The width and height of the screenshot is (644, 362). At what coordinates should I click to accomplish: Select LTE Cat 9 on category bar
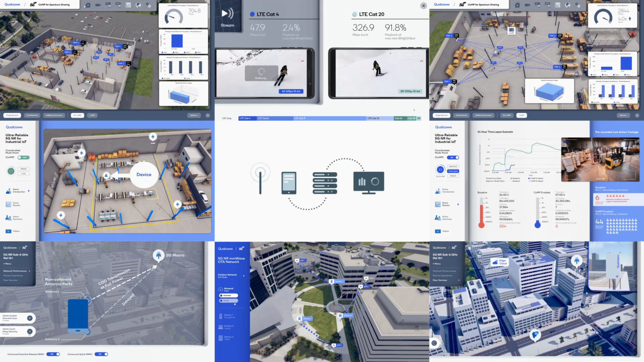click(x=329, y=118)
